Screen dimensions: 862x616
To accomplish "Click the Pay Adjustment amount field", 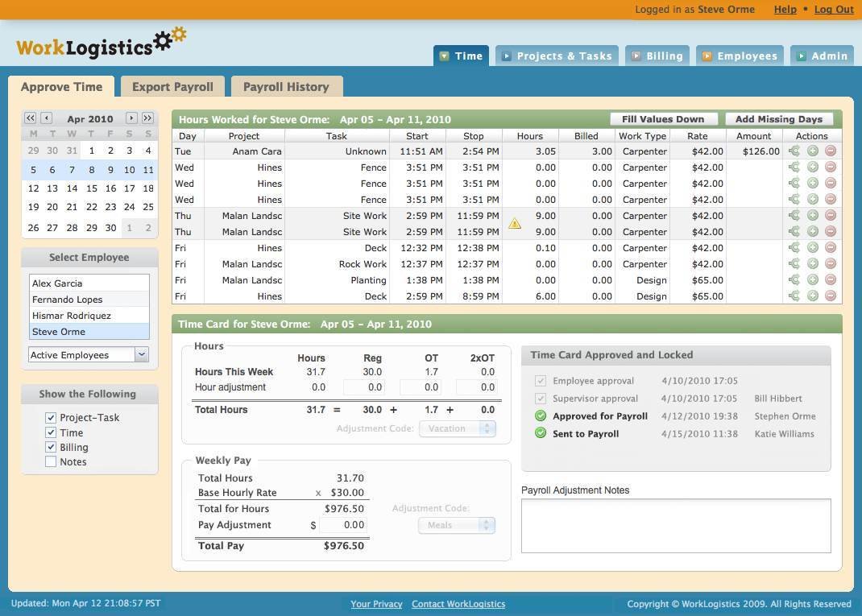I will click(x=343, y=525).
